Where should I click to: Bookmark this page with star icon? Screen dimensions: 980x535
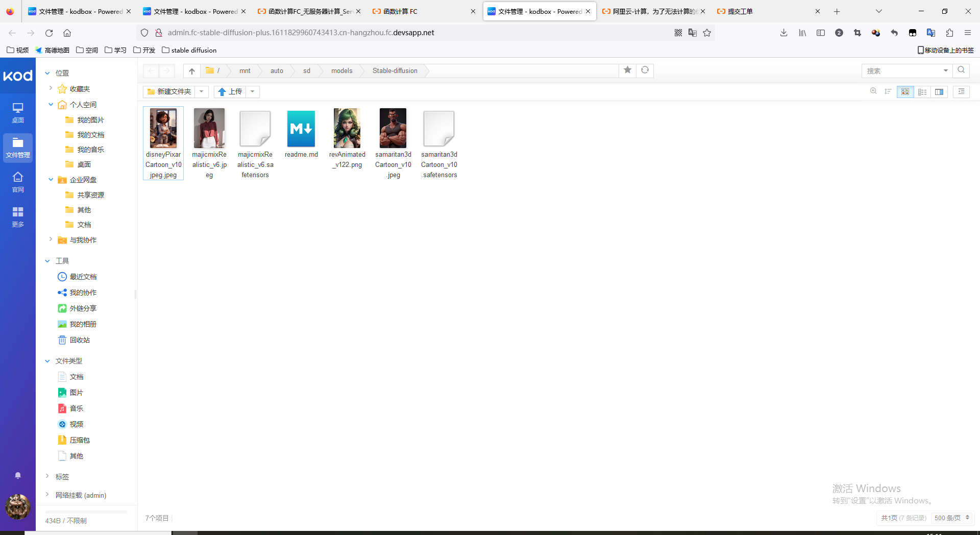coord(707,33)
